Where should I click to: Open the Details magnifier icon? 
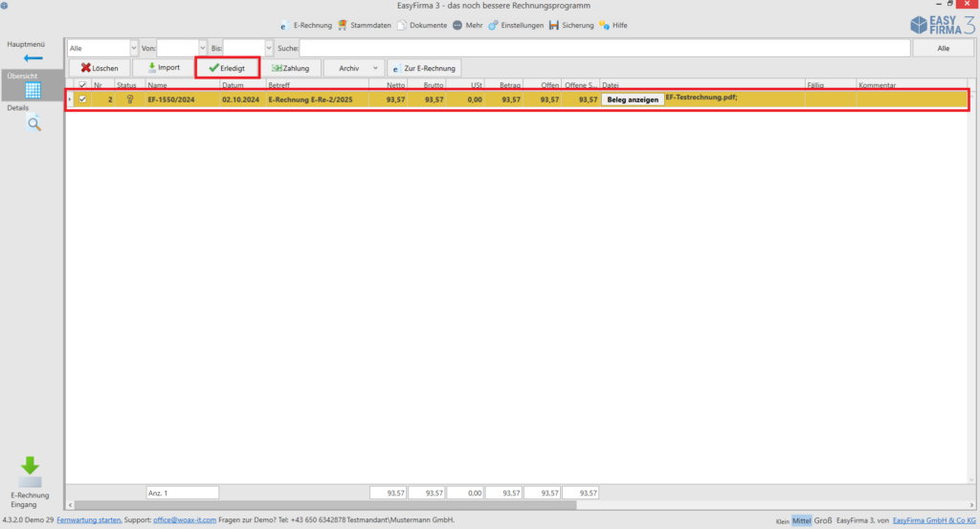point(33,122)
